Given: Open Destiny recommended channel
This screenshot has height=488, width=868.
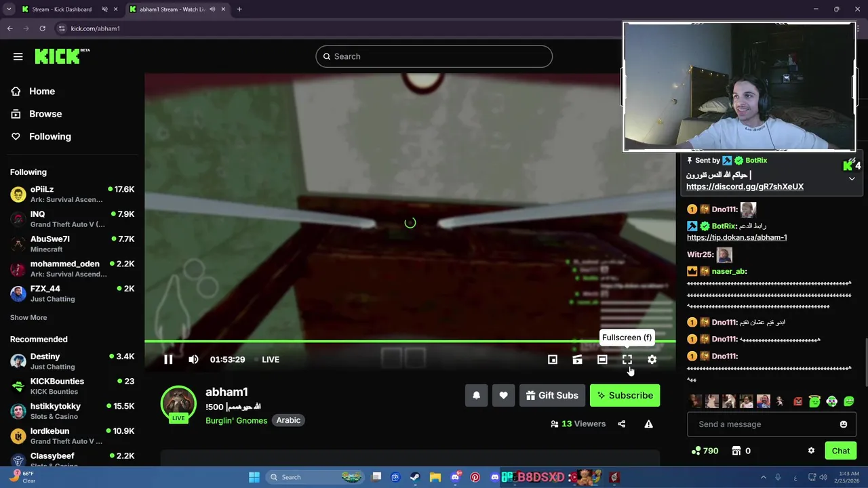Looking at the screenshot, I should 72,361.
